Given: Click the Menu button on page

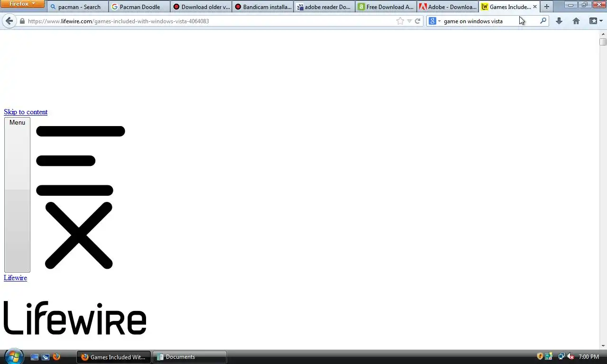Looking at the screenshot, I should 17,195.
